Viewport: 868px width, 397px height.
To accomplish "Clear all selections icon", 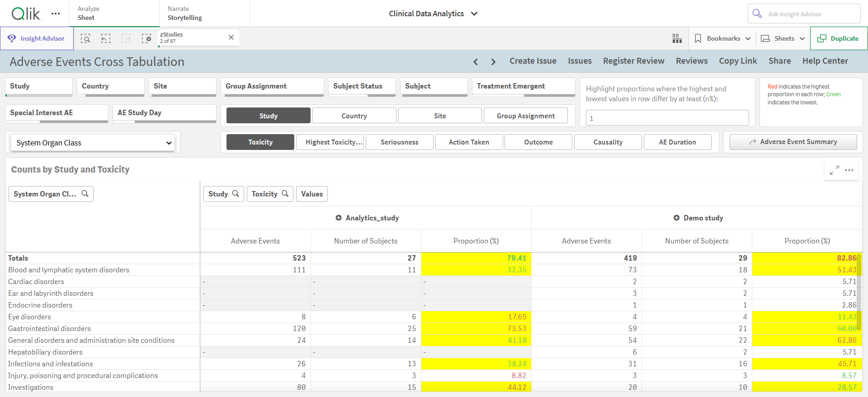I will [146, 38].
